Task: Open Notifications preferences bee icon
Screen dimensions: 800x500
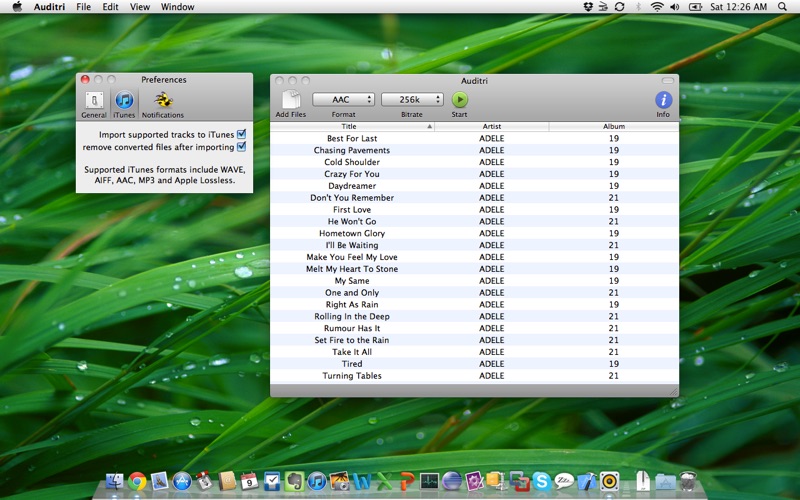Action: coord(163,99)
